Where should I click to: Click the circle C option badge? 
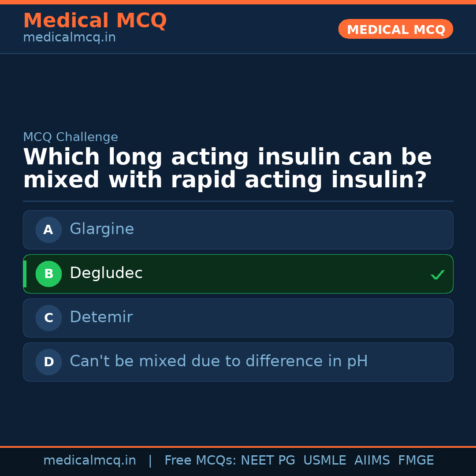48,318
